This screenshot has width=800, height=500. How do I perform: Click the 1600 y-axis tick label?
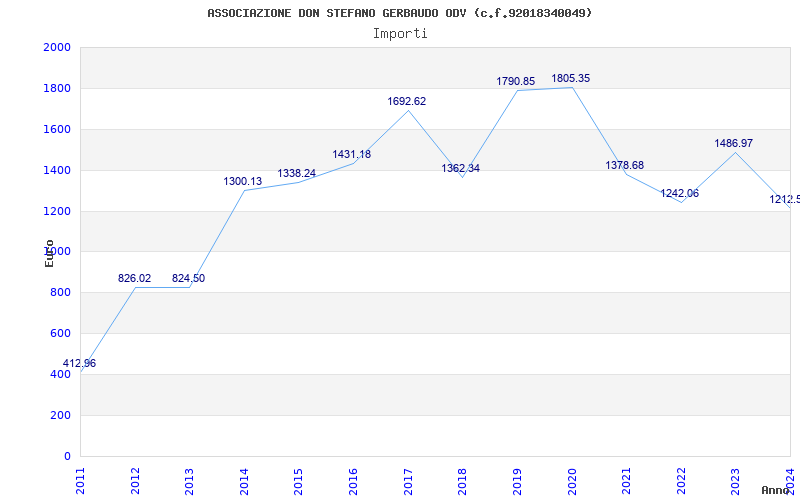(x=57, y=129)
